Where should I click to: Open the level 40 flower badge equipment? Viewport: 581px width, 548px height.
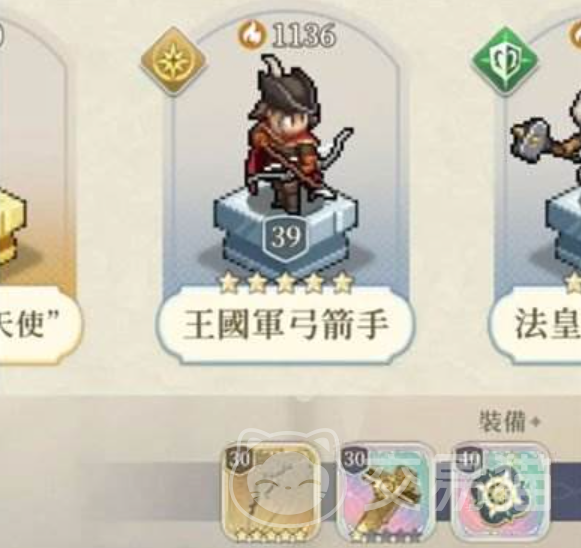[500, 492]
